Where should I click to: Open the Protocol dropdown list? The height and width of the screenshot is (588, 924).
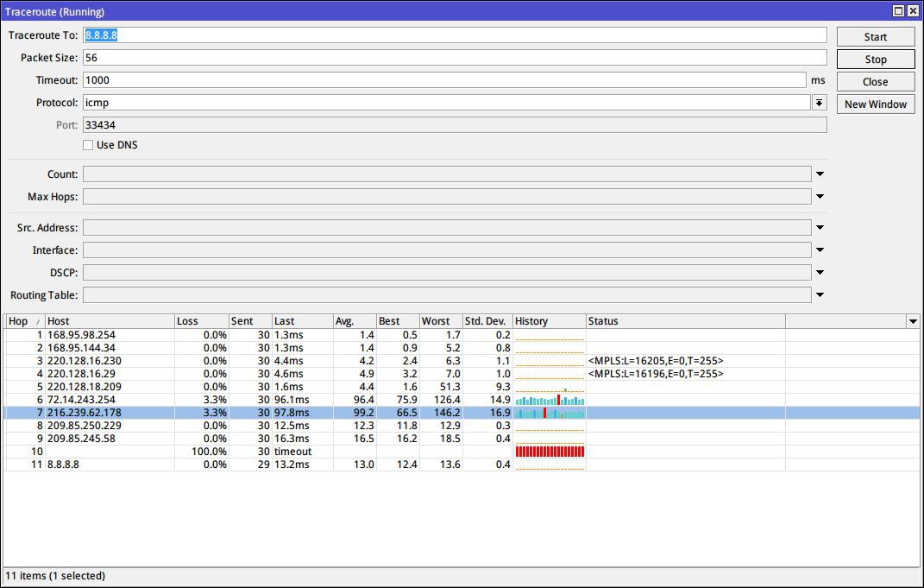point(819,103)
